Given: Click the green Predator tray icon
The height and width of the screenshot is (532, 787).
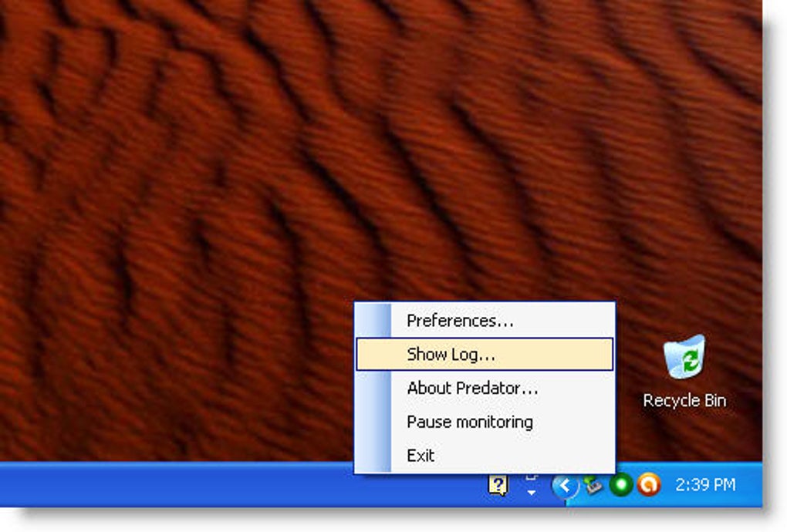Looking at the screenshot, I should click(x=621, y=485).
